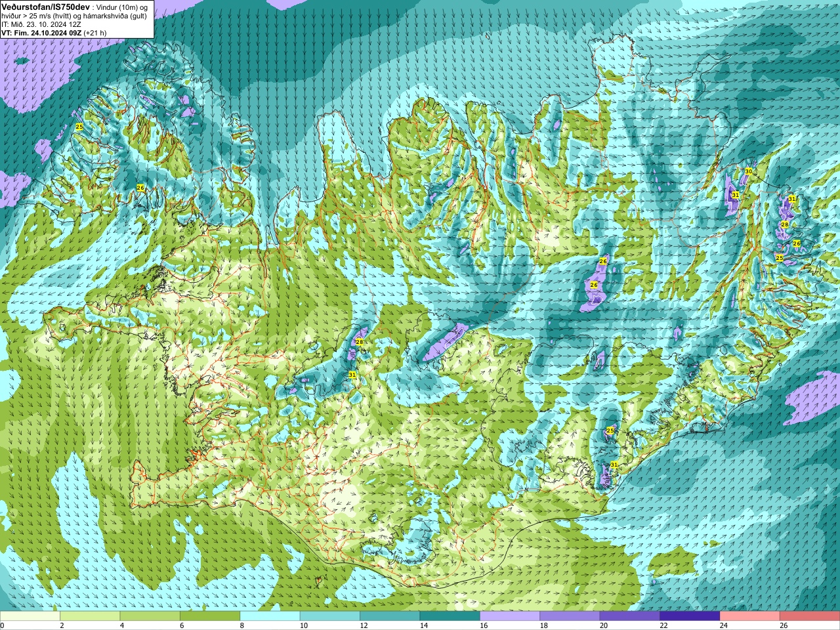Click the "IT: Mið. 23. 10. 2024 12Z" line
This screenshot has width=840, height=630.
(41, 24)
